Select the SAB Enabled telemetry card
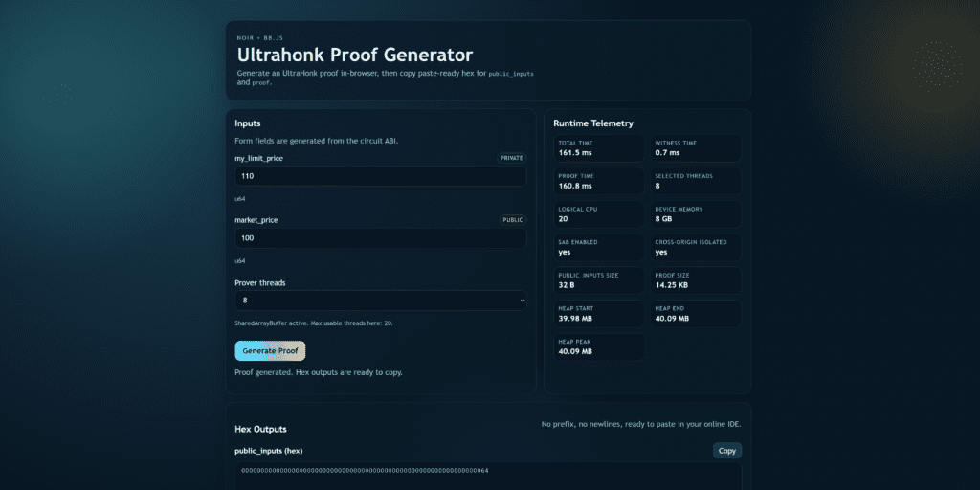The width and height of the screenshot is (980, 490). pyautogui.click(x=599, y=248)
